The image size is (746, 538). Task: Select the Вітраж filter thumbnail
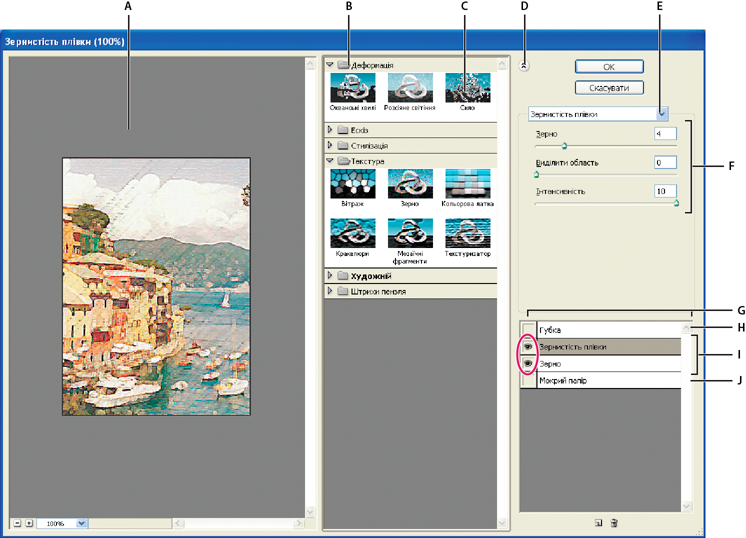tap(353, 184)
